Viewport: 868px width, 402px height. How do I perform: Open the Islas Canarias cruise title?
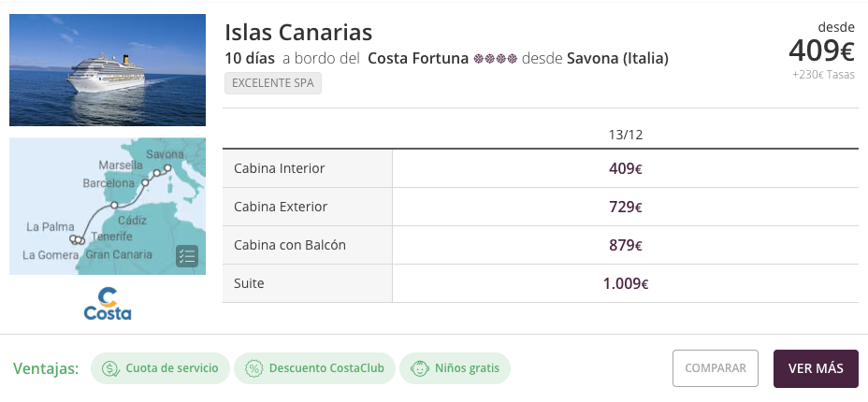[x=298, y=32]
